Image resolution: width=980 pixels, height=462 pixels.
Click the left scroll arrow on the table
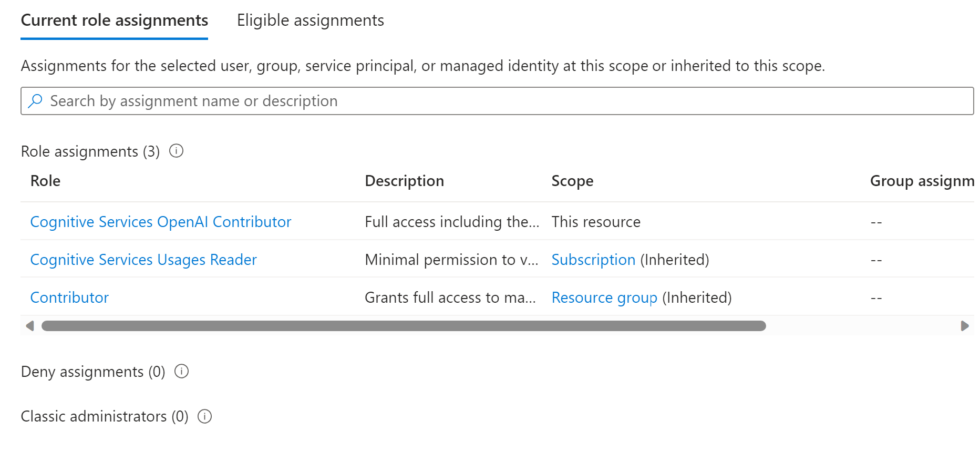tap(30, 326)
